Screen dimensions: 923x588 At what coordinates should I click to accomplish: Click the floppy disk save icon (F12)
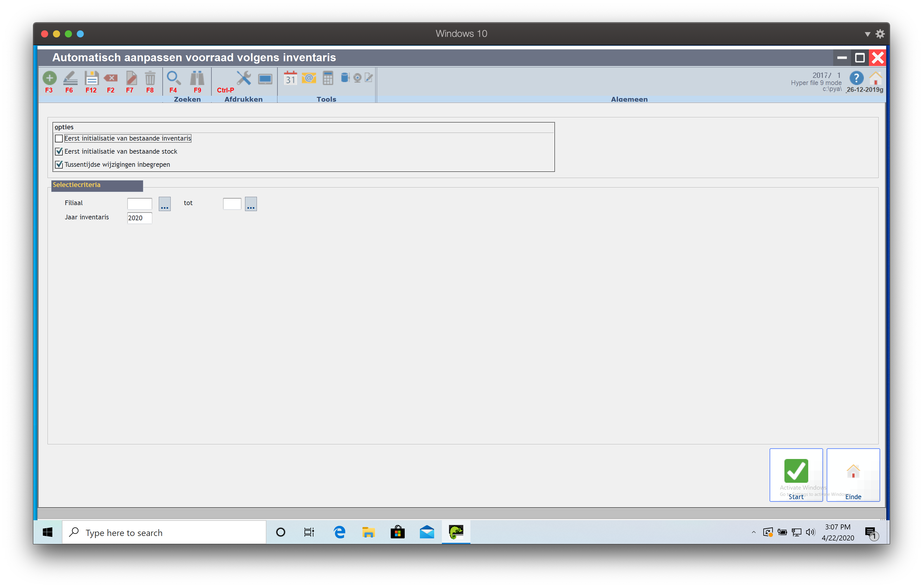pyautogui.click(x=91, y=78)
